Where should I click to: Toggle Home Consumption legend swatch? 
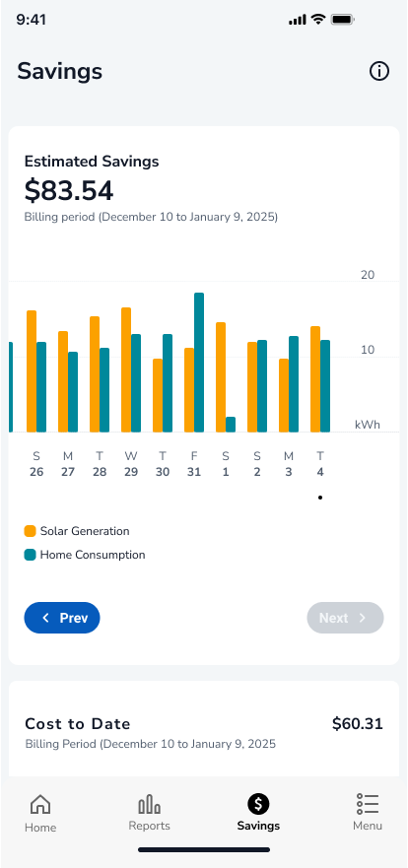tap(30, 555)
